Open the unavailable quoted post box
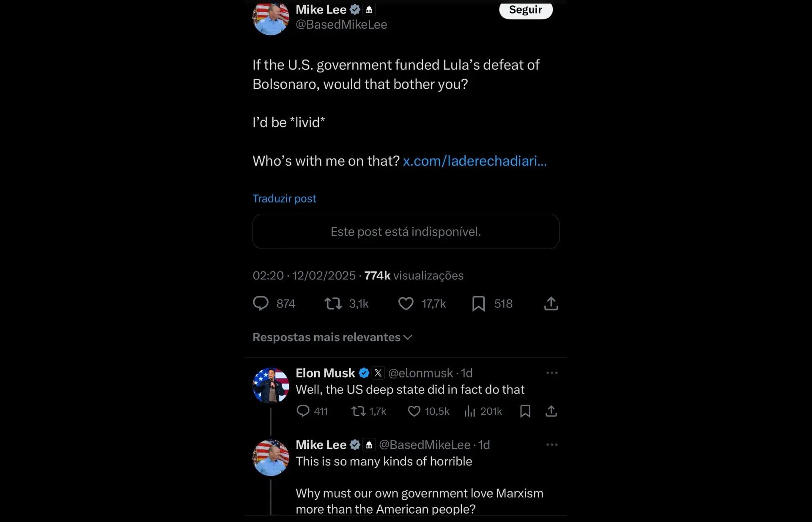The height and width of the screenshot is (522, 812). pos(406,232)
